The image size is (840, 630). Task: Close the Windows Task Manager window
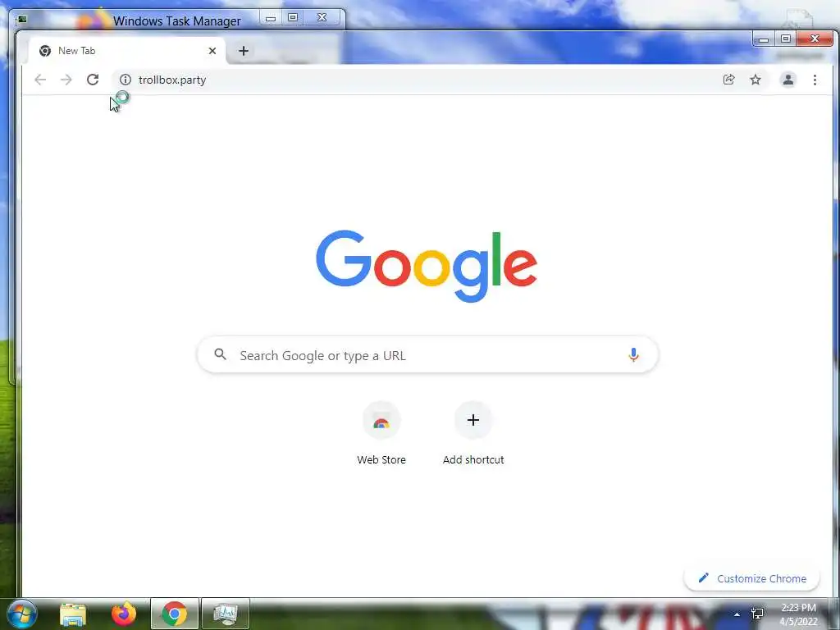[322, 18]
